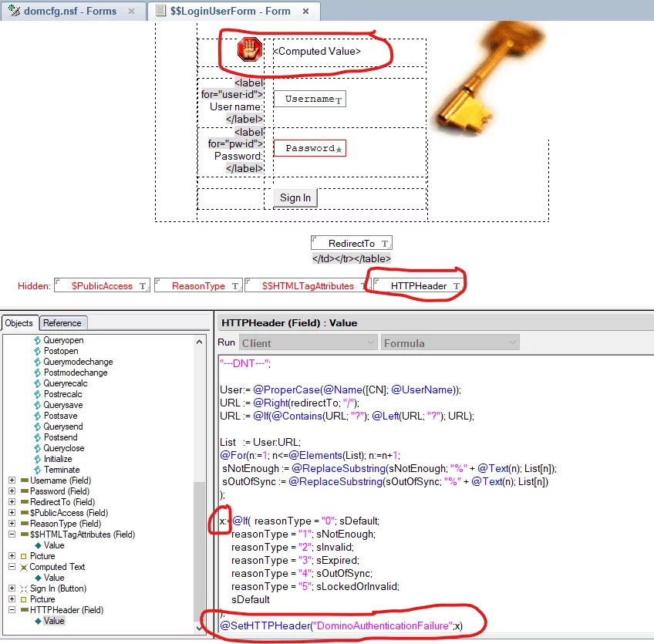Open the Queryopen event in the Objects list
The height and width of the screenshot is (644, 654).
[63, 340]
